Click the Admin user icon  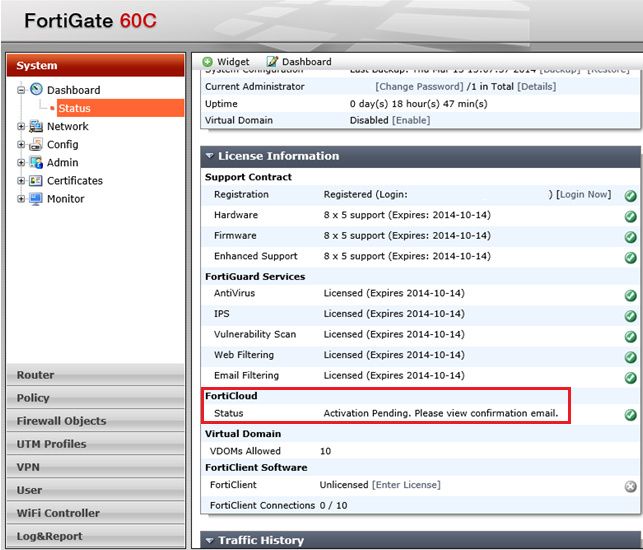[36, 162]
